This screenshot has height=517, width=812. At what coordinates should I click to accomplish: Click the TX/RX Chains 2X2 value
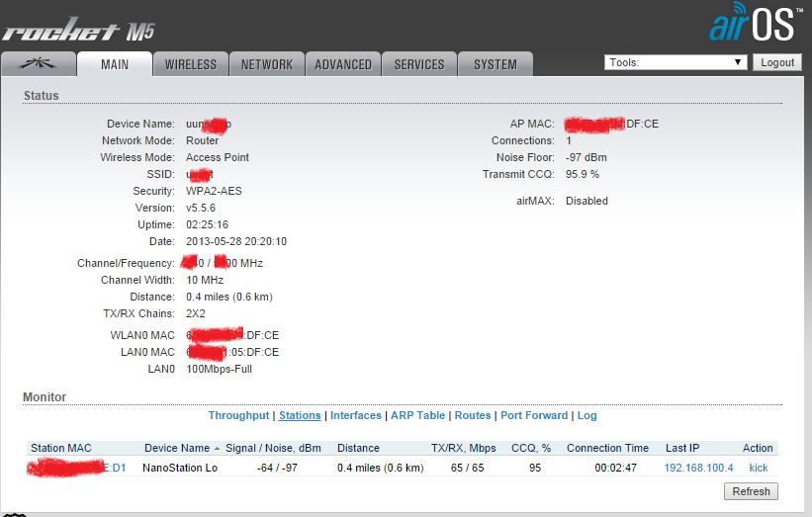coord(196,313)
